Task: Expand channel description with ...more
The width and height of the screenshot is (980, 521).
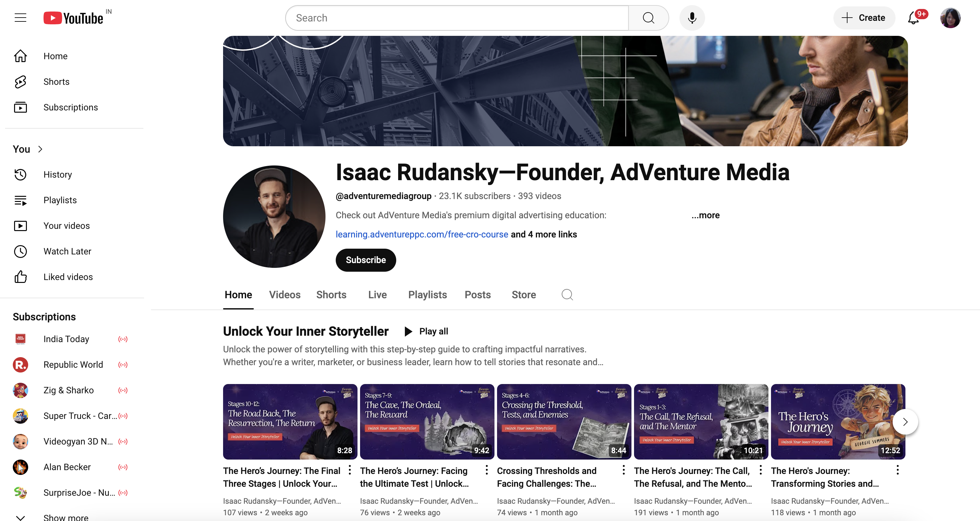Action: tap(705, 215)
